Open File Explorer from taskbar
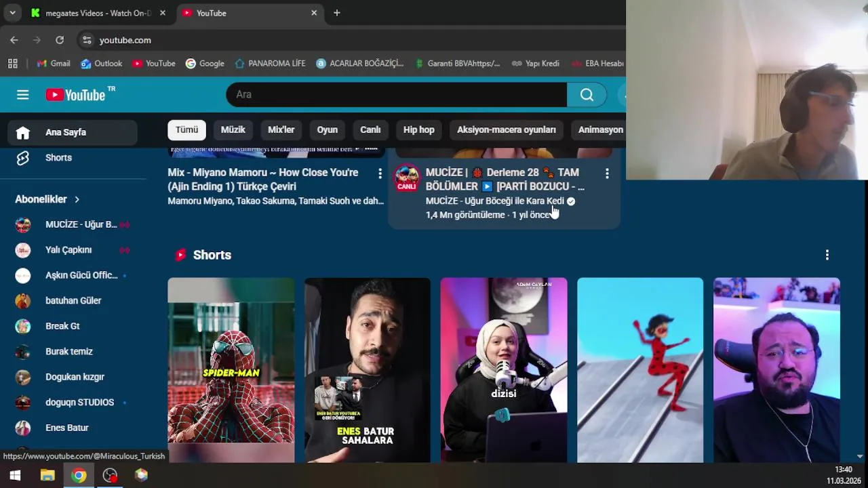Viewport: 868px width, 488px height. coord(47,475)
